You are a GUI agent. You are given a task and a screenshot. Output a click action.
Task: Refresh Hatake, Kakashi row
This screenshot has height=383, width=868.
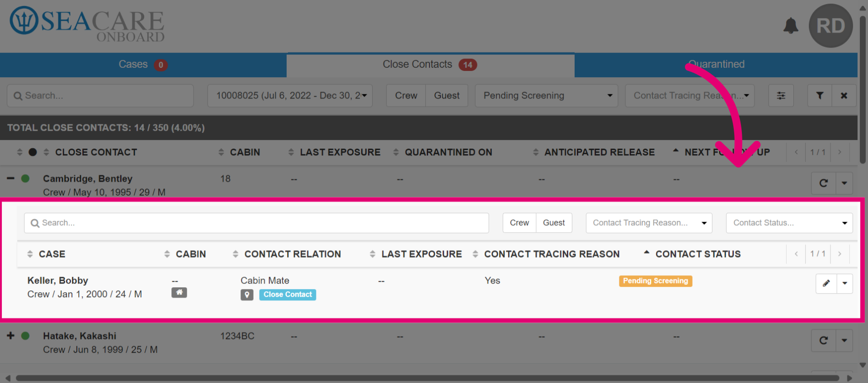pos(824,340)
